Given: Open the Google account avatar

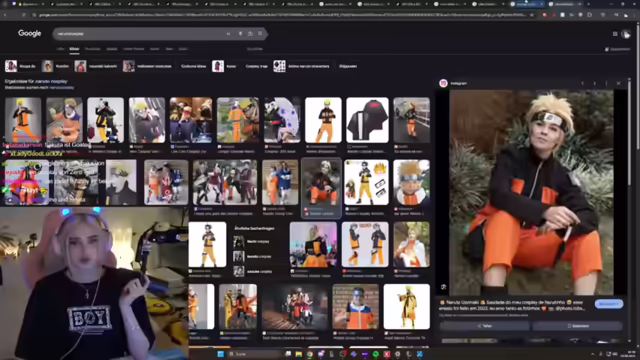Looking at the screenshot, I should tap(626, 34).
